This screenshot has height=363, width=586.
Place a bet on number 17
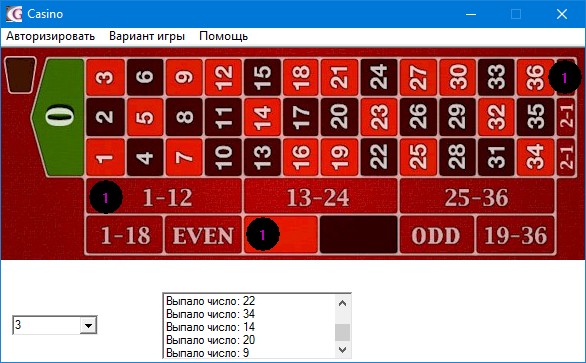point(300,117)
